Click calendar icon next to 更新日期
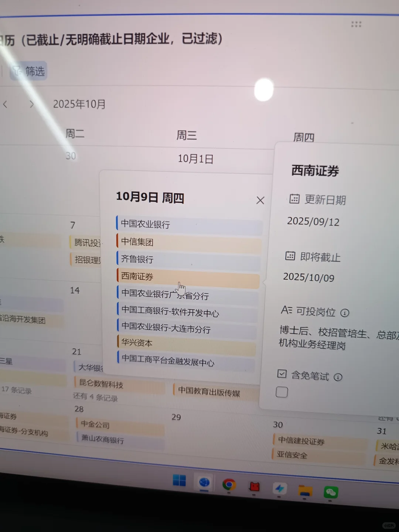This screenshot has width=399, height=532. (294, 199)
